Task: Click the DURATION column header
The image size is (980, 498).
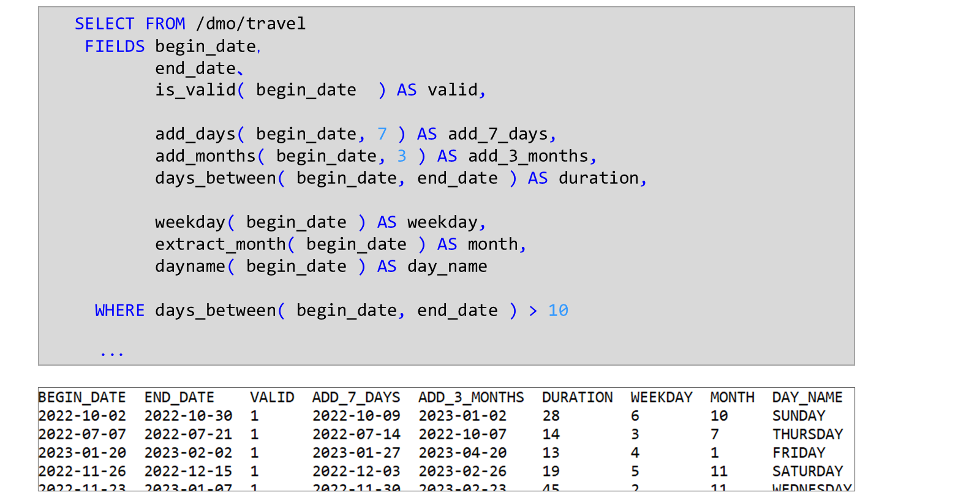Action: click(x=577, y=398)
